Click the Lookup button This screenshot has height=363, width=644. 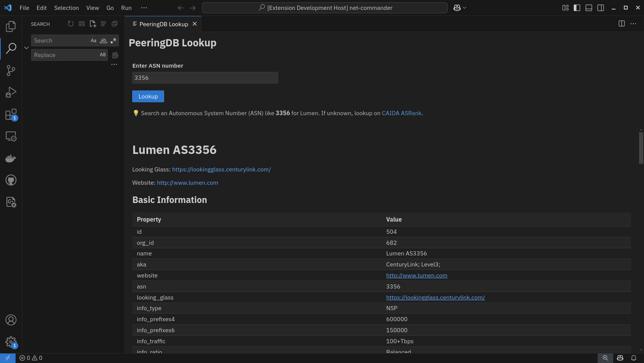[148, 97]
